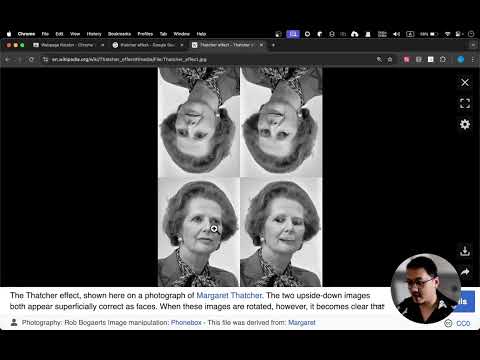
Task: Open the Chrome profile avatar
Action: coord(461,59)
